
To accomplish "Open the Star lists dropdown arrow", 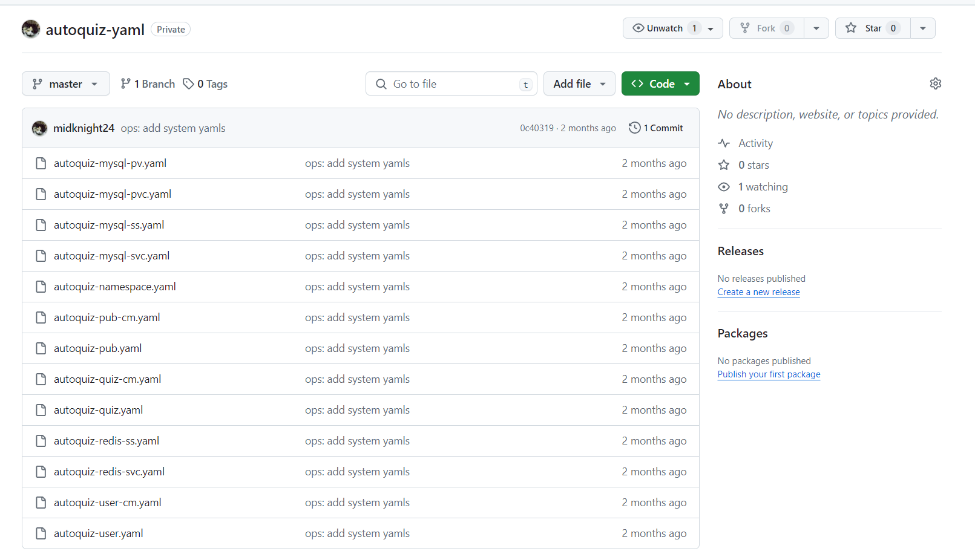I will 922,28.
